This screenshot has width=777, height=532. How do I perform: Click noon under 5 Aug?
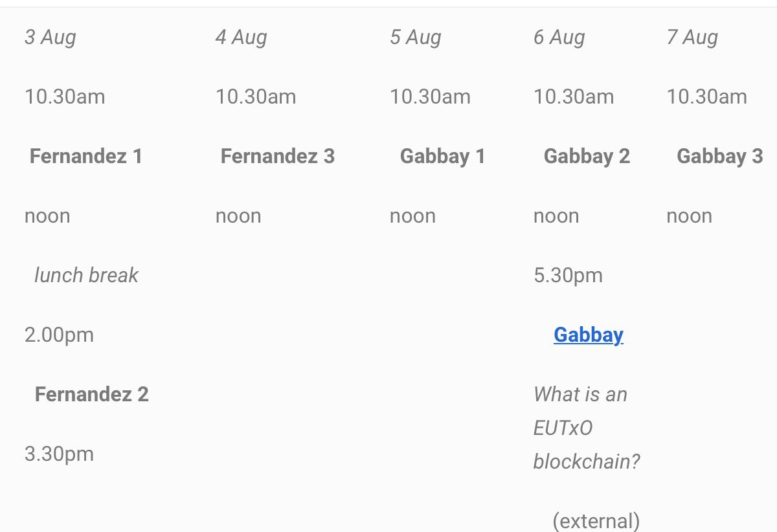[x=412, y=216]
